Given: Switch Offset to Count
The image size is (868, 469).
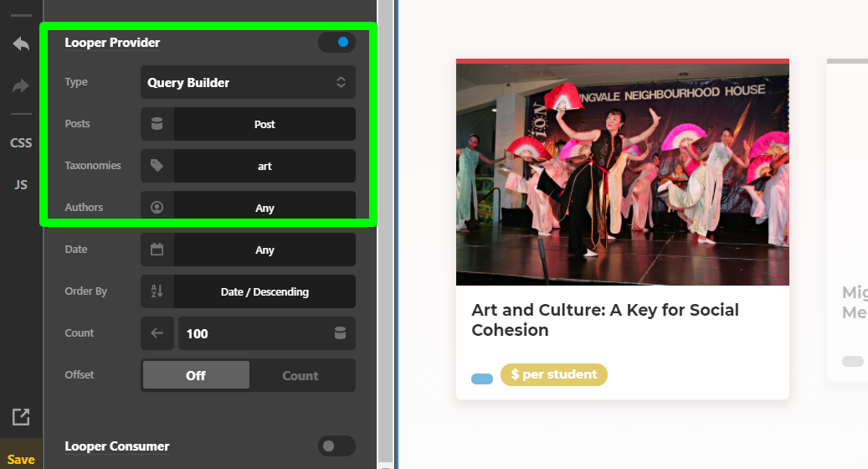Looking at the screenshot, I should coord(300,375).
